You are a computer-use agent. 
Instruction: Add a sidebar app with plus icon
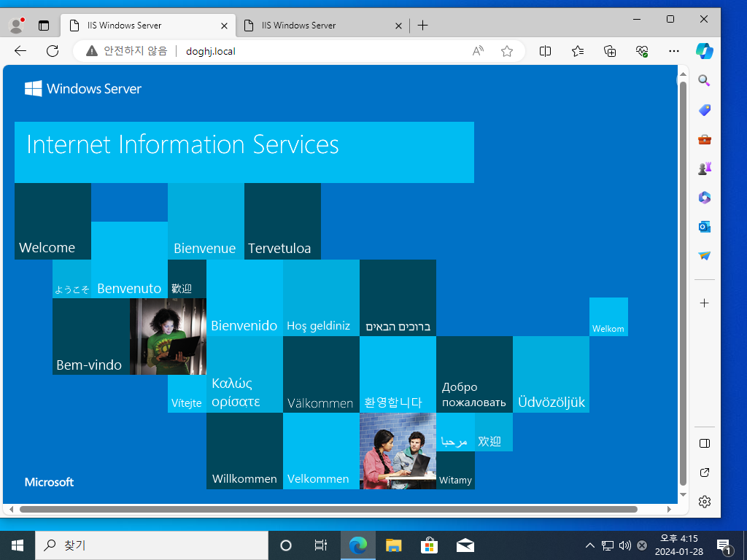705,303
